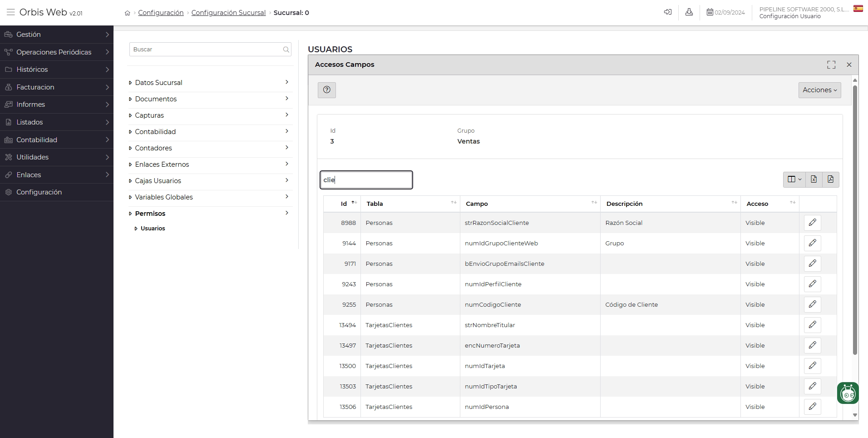Open Enlaces sidebar menu
Viewport: 868px width, 438px height.
[57, 175]
